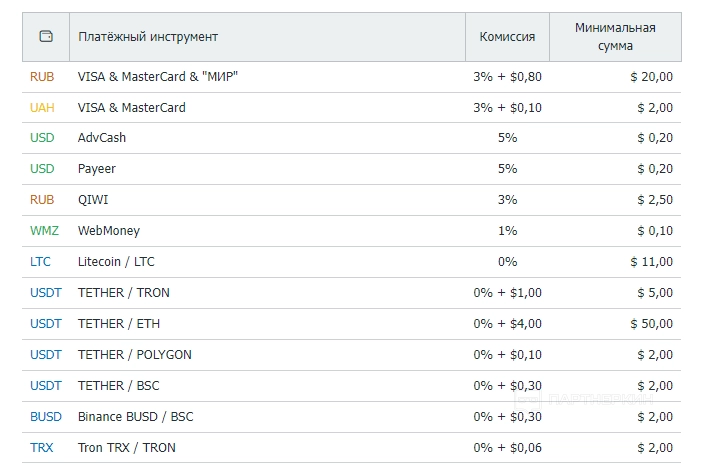Image resolution: width=704 pixels, height=469 pixels.
Task: Choose Tron TRX / TRON option
Action: 127,448
